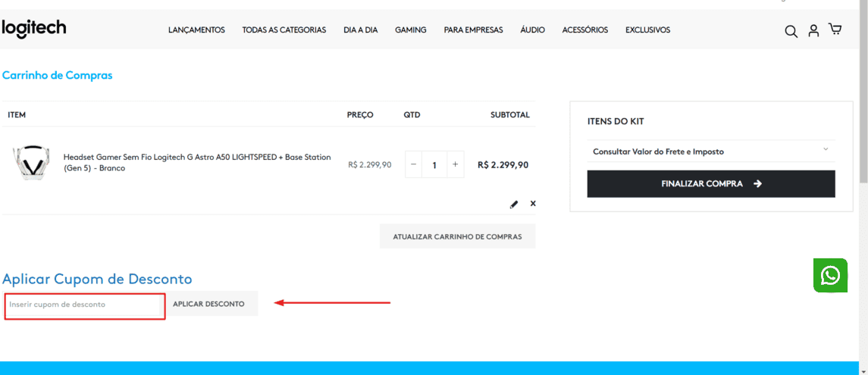Screen dimensions: 868x375
Task: Click FINALIZAR COMPRA button
Action: coord(711,183)
